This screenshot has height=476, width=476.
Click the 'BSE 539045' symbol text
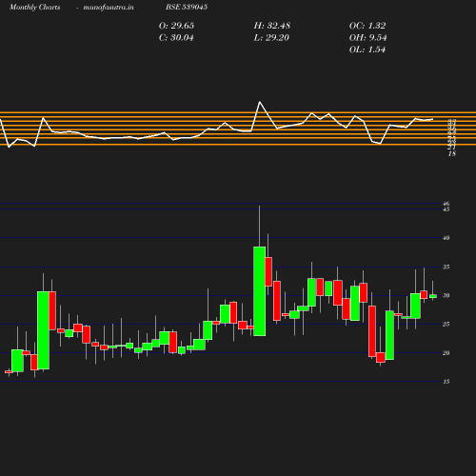pos(187,7)
